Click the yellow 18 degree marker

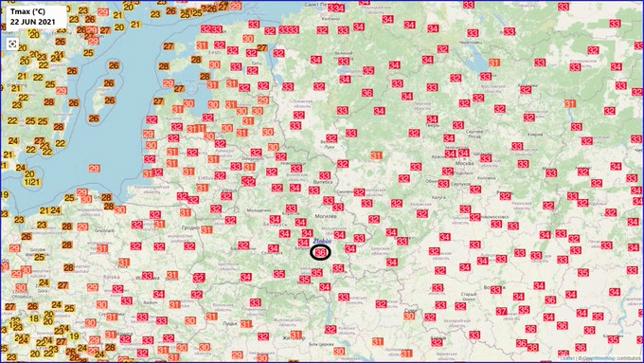click(34, 318)
